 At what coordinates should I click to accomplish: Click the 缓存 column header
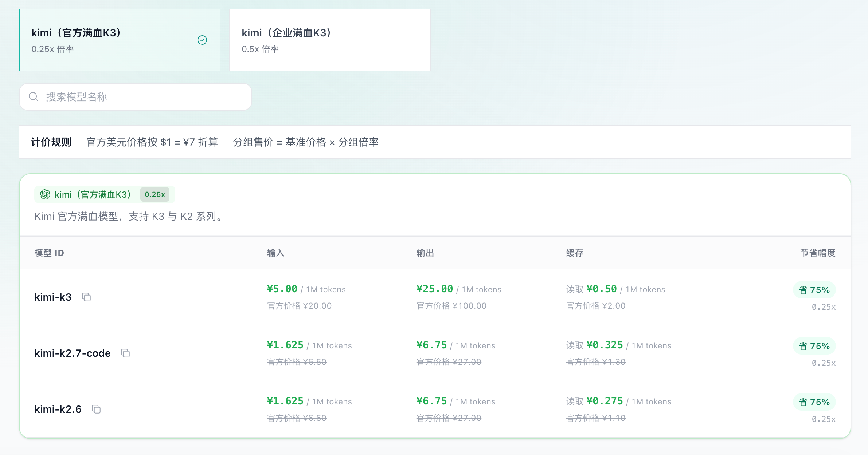coord(575,253)
